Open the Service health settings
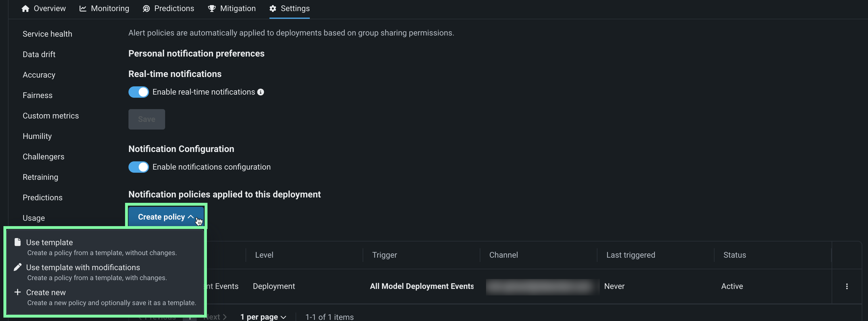Image resolution: width=868 pixels, height=321 pixels. [x=47, y=34]
